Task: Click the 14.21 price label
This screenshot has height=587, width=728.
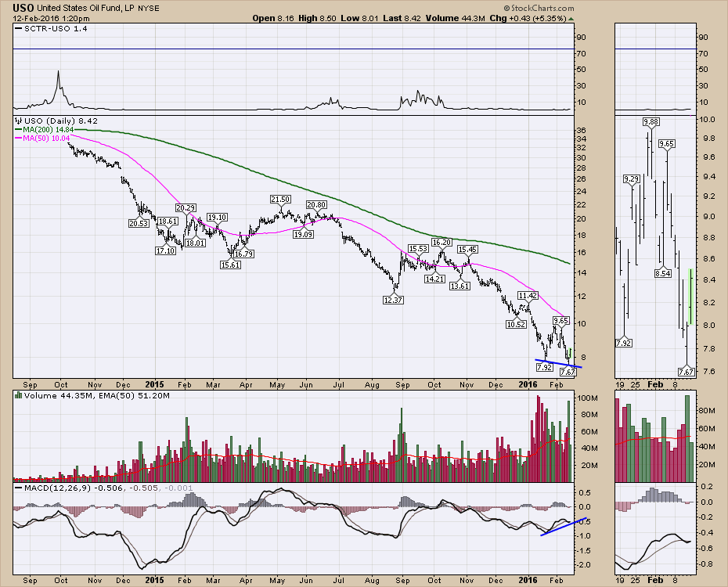Action: point(435,279)
